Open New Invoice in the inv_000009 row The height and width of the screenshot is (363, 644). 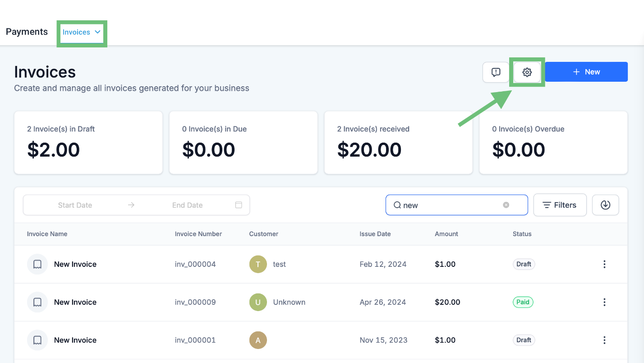[x=75, y=302]
